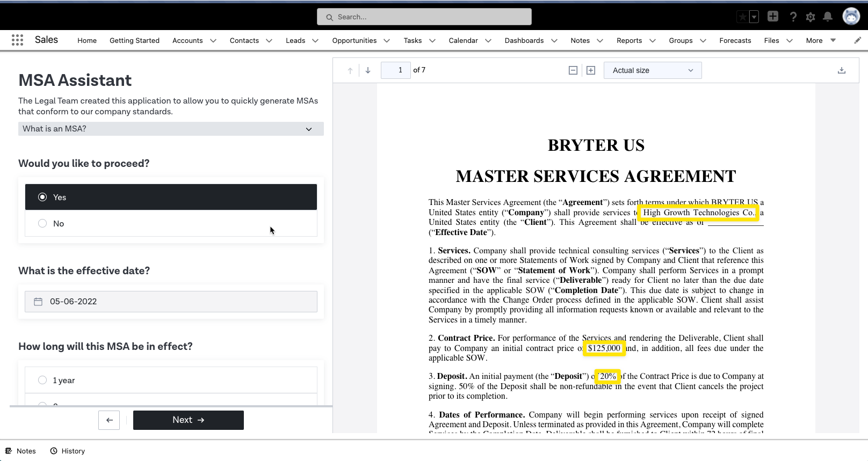Select the Yes radio option
868x461 pixels.
point(171,197)
